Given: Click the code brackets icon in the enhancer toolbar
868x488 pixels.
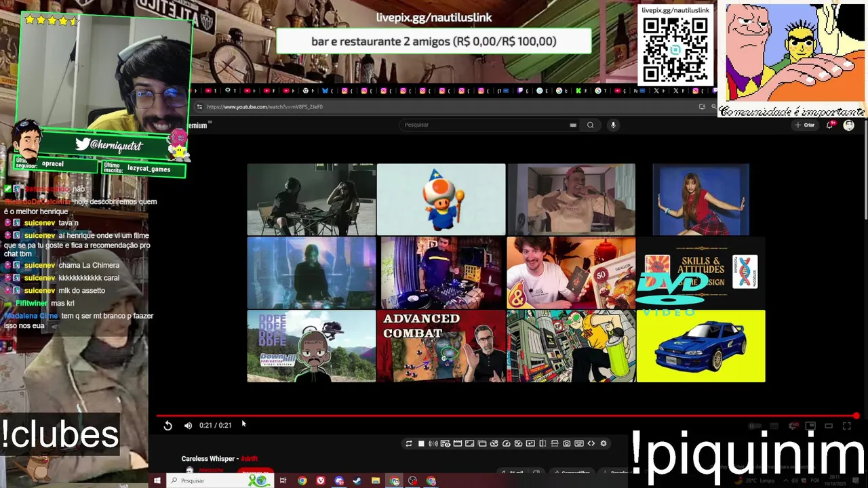Looking at the screenshot, I should (591, 443).
